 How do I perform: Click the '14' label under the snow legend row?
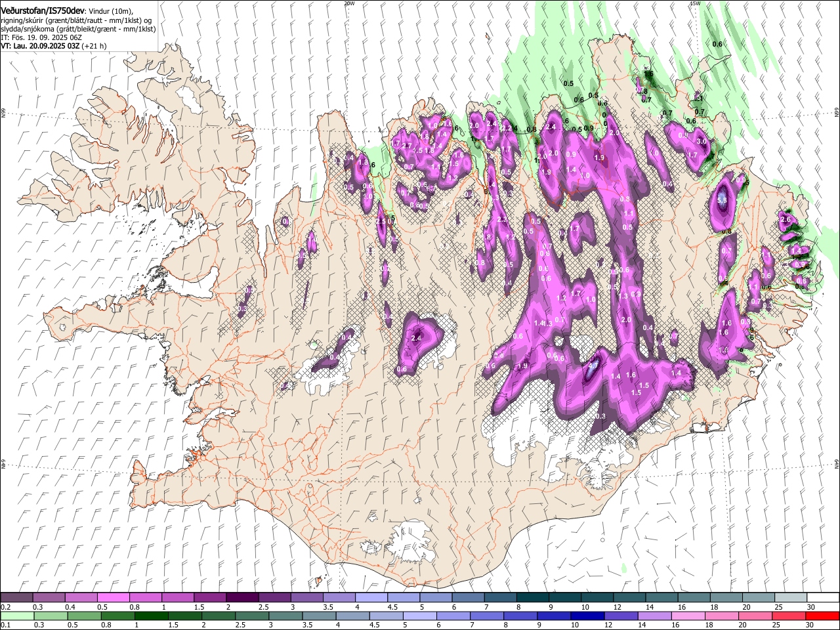(x=650, y=607)
